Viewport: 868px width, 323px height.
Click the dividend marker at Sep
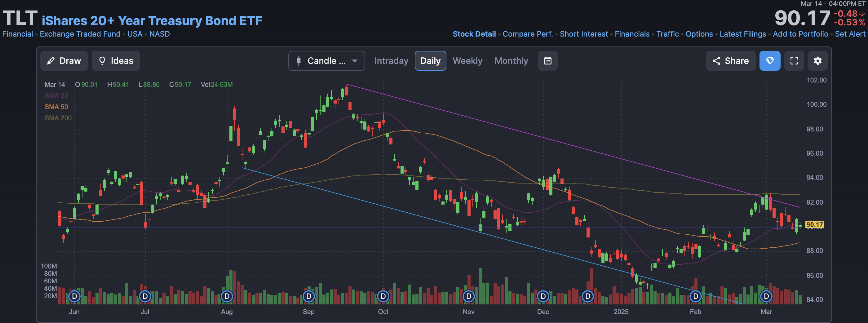pos(309,296)
